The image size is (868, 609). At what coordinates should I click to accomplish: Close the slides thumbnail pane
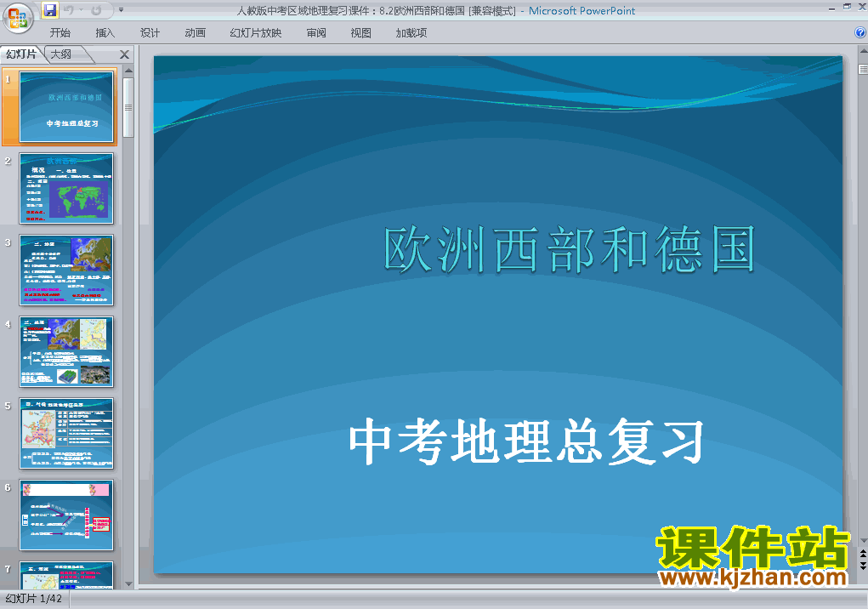125,54
